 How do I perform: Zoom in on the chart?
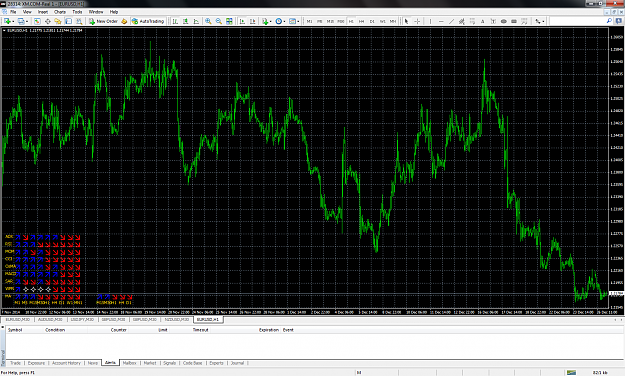pyautogui.click(x=208, y=21)
